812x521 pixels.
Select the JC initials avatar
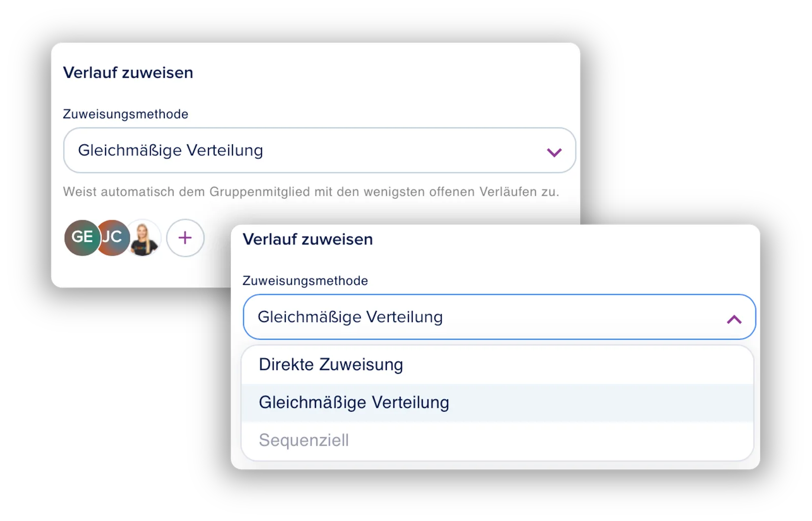point(114,237)
